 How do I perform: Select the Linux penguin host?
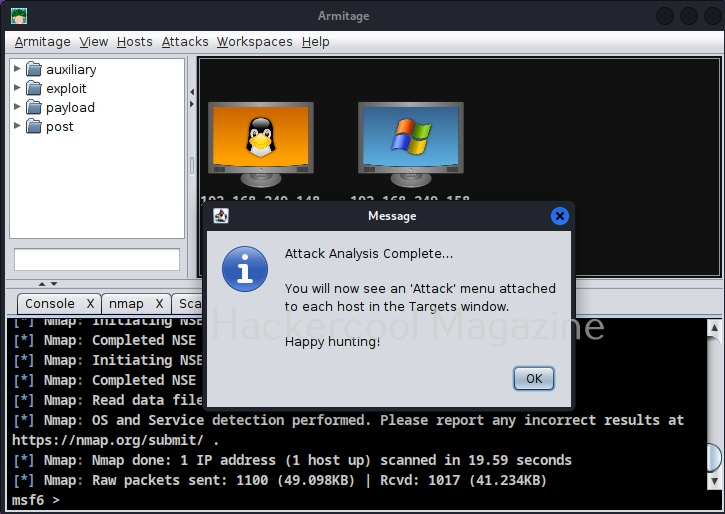(261, 144)
